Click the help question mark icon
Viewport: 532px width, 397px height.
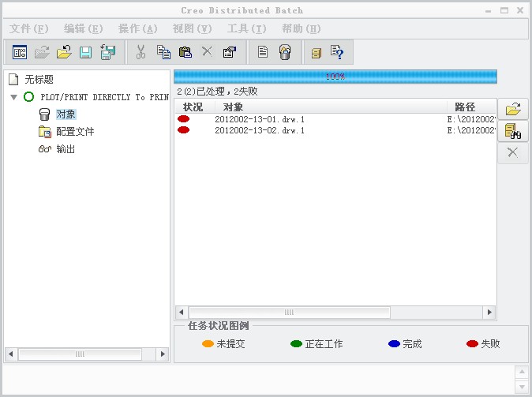click(337, 52)
